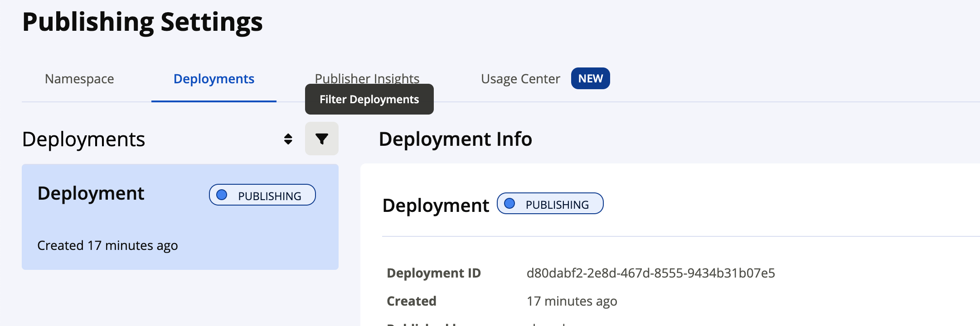Click the '17 minutes ago' Created value

click(572, 301)
